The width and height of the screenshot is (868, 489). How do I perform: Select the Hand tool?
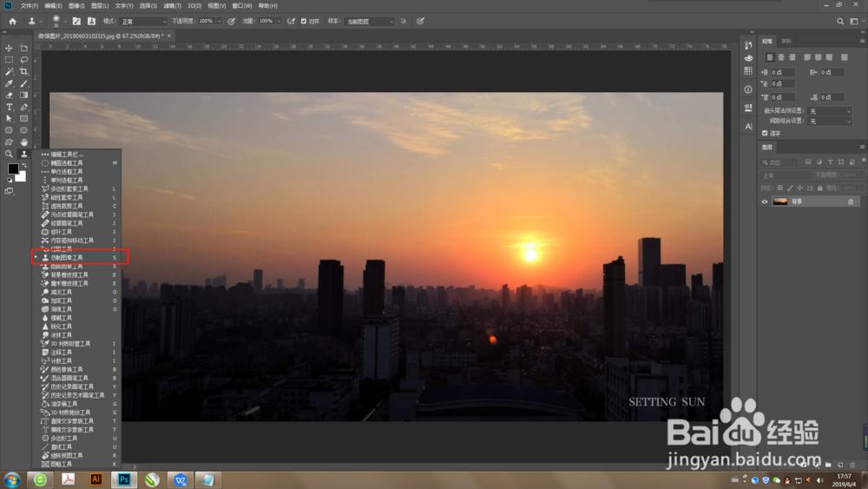coord(23,142)
